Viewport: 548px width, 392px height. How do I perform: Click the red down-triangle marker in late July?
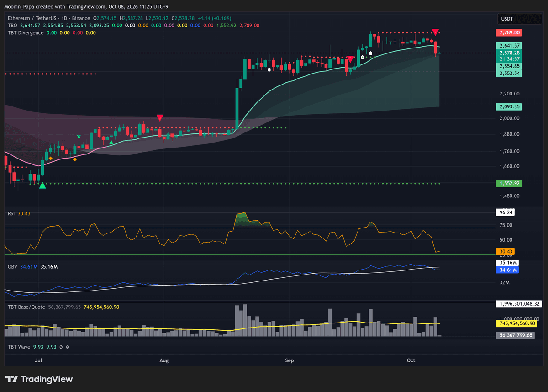coord(160,118)
